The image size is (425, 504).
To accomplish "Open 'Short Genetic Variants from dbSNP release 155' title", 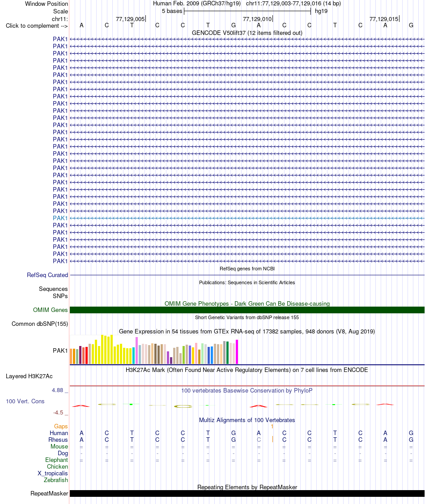I will click(247, 317).
